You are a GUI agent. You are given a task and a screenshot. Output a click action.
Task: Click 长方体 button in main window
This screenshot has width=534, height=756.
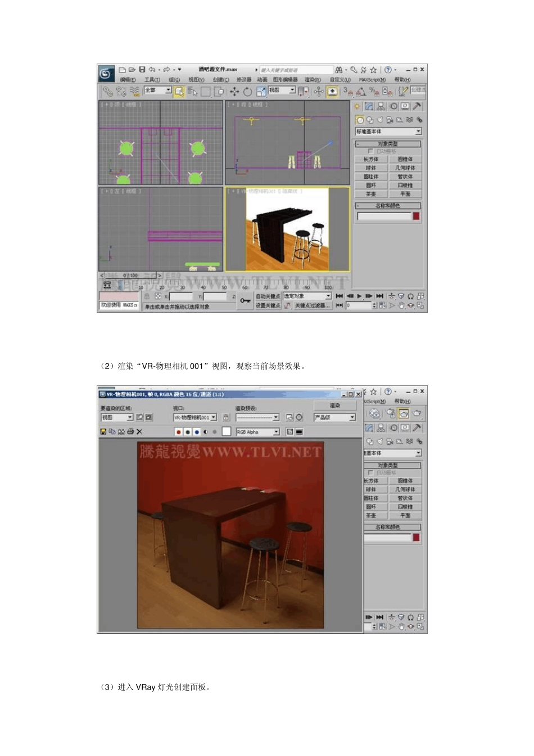(371, 160)
